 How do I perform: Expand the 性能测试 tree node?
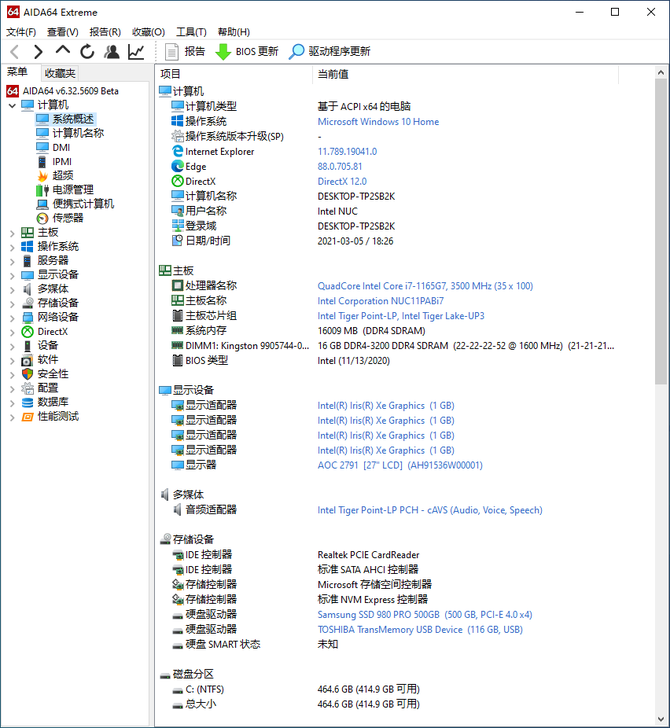click(11, 416)
